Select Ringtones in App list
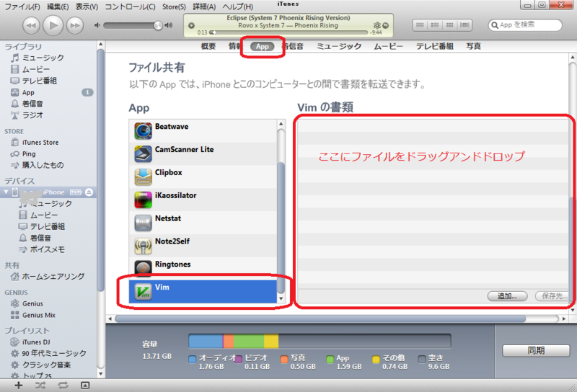This screenshot has width=577, height=392. click(x=203, y=269)
